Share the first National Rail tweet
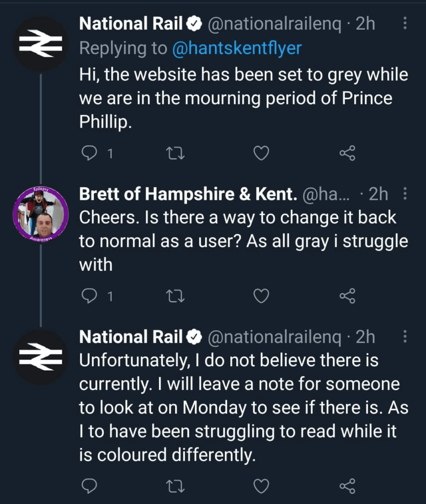Screen dimensions: 426x504 (x=347, y=154)
